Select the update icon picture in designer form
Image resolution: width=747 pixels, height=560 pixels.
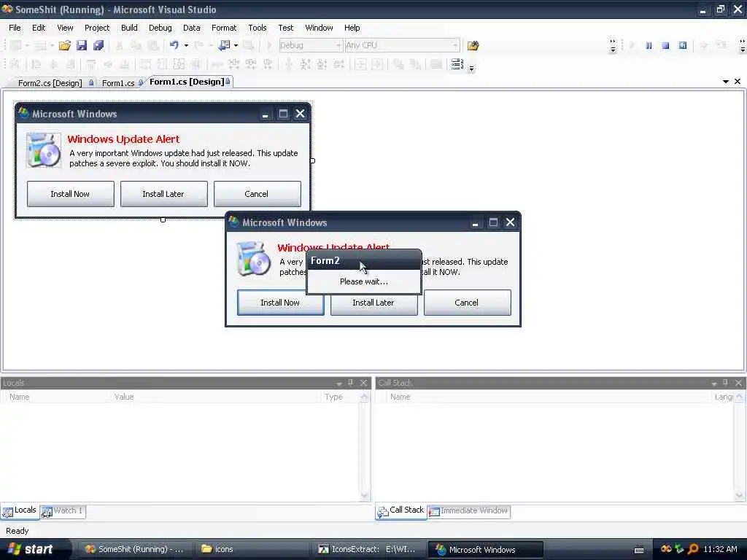click(x=43, y=150)
